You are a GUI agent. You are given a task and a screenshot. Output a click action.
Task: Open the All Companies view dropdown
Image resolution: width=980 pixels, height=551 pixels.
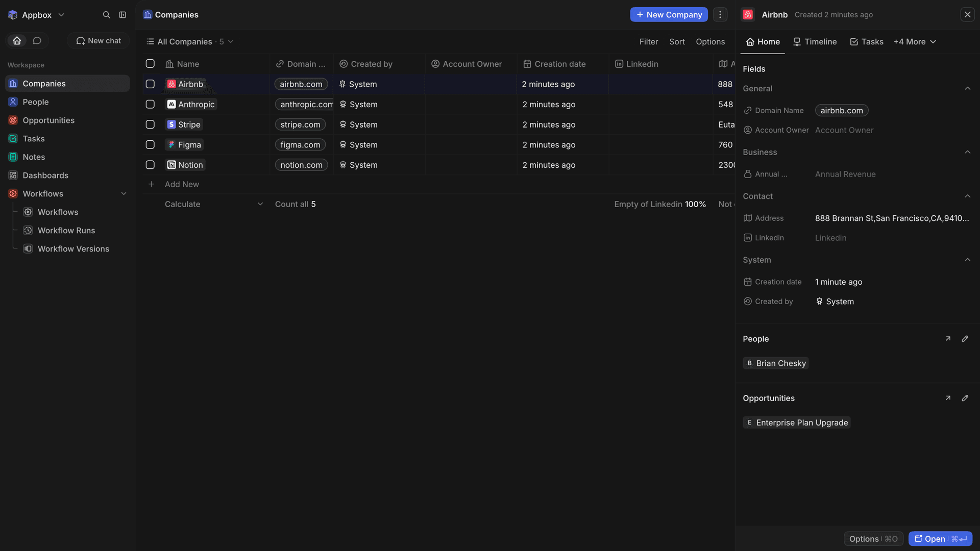189,42
